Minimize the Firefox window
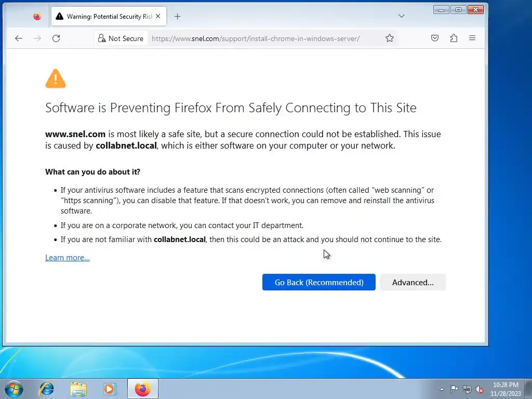The width and height of the screenshot is (532, 399). pyautogui.click(x=442, y=10)
